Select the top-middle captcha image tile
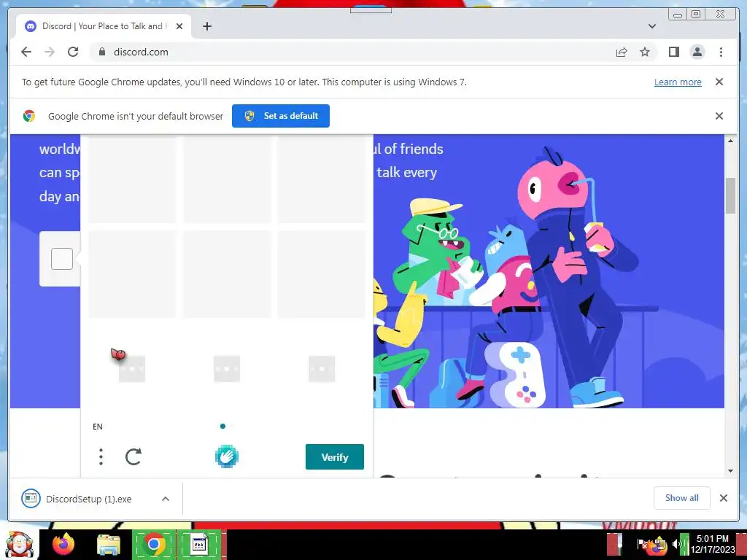The height and width of the screenshot is (560, 747). point(227,179)
